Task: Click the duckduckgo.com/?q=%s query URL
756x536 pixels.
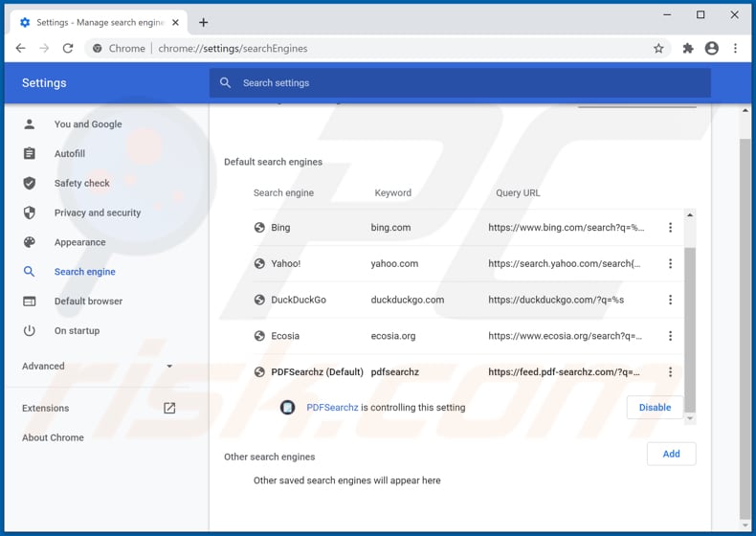Action: pos(556,300)
